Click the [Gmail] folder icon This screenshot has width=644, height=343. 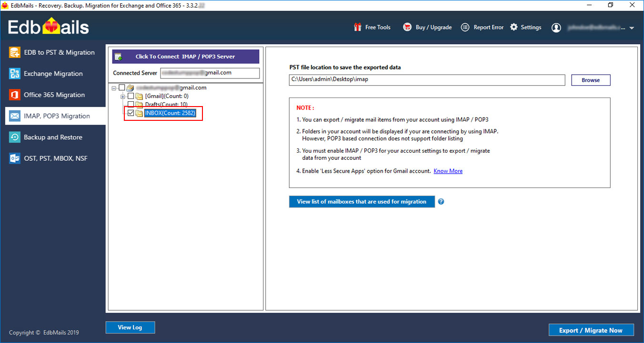coord(139,96)
